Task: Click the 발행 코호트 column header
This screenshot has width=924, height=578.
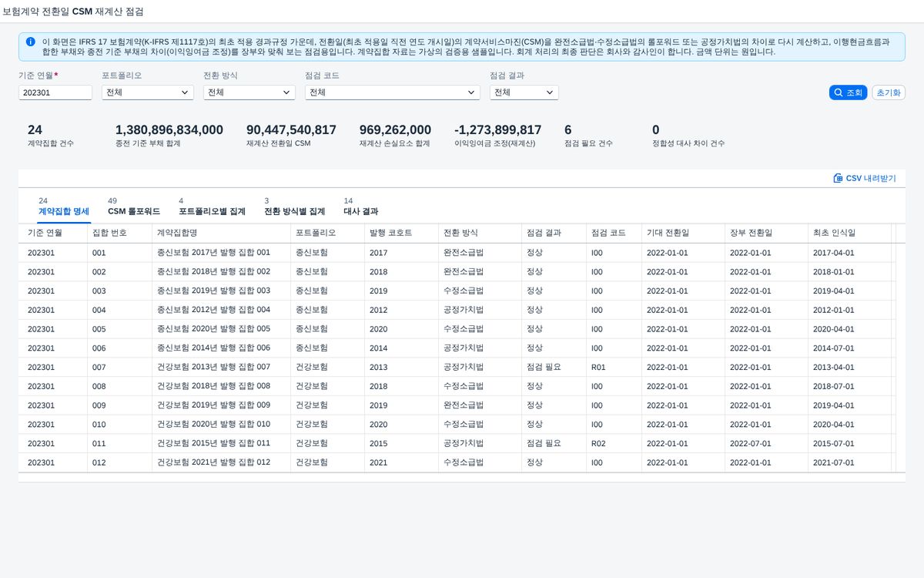Action: (402, 233)
